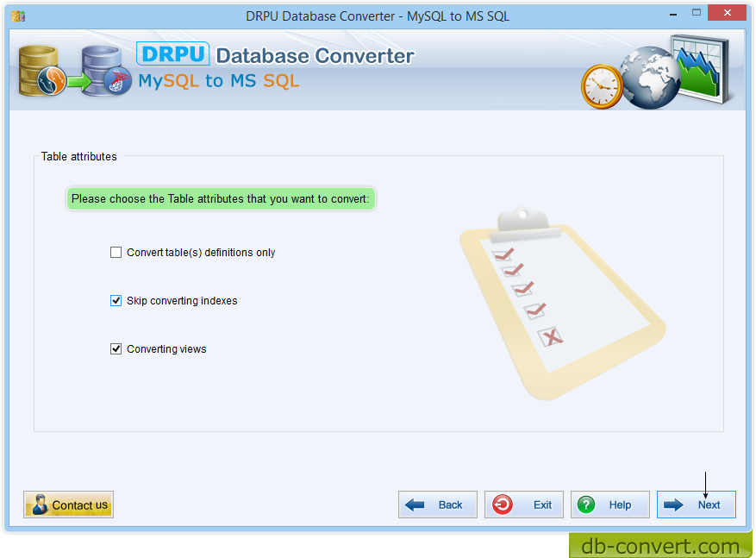The height and width of the screenshot is (558, 756).
Task: Uncheck the "Converting views" option
Action: [x=116, y=348]
